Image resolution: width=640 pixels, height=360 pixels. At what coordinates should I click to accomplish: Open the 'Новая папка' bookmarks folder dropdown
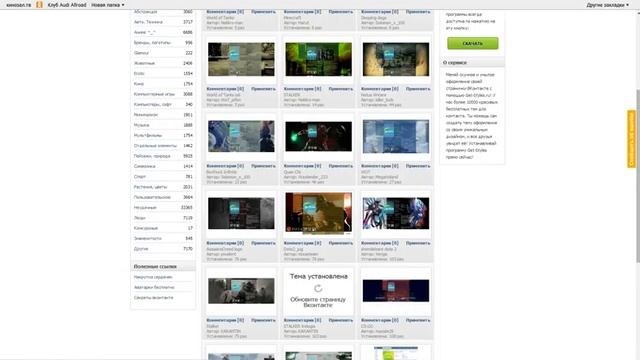coord(108,5)
